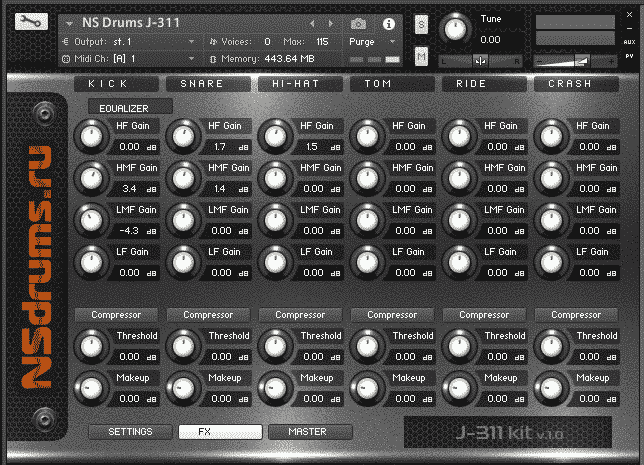
Task: Toggle the Snare Compressor
Action: tap(208, 315)
